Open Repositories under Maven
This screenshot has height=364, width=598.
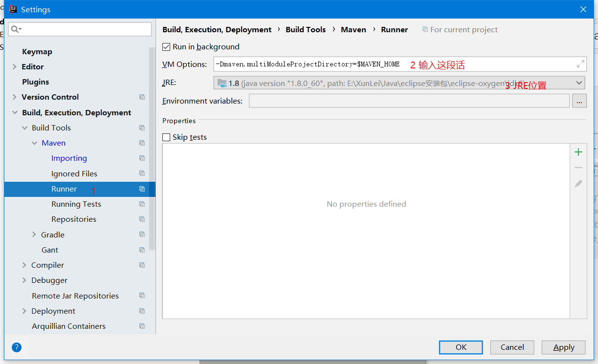[x=74, y=219]
